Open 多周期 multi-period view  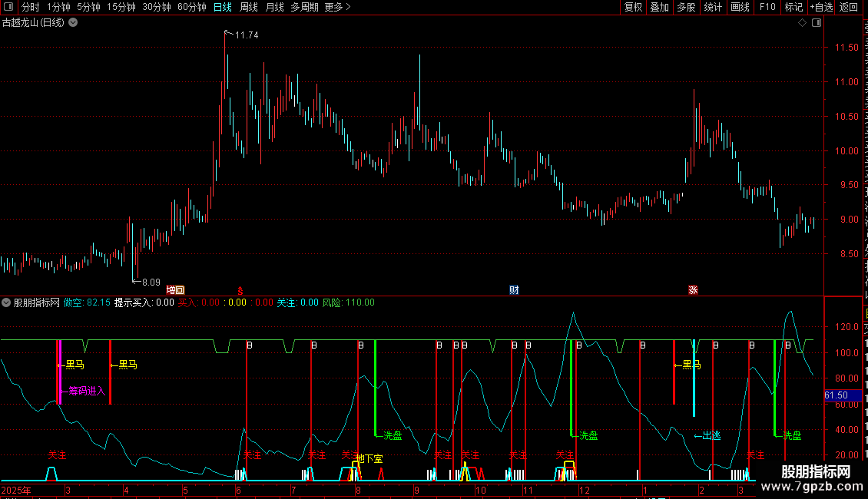[304, 7]
